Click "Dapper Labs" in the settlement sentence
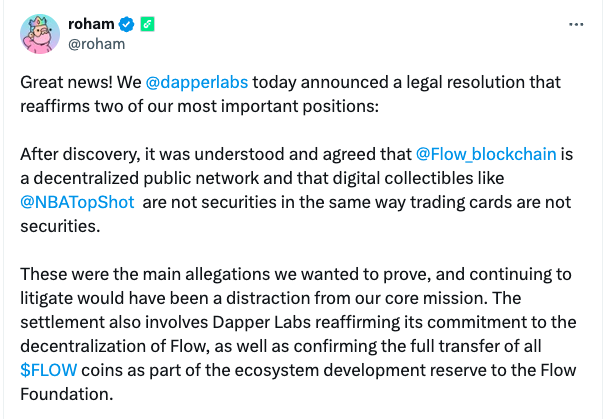The height and width of the screenshot is (419, 606). pos(262,322)
